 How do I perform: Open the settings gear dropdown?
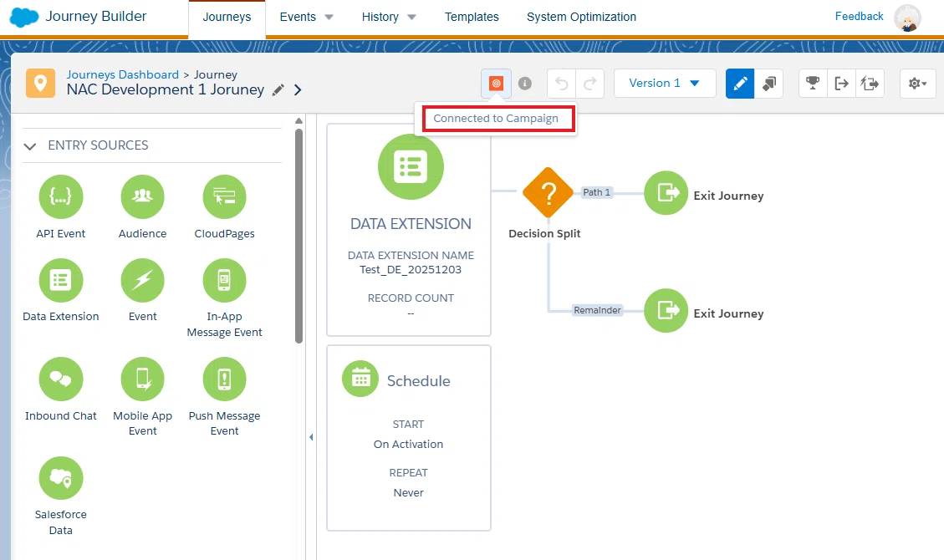tap(917, 84)
